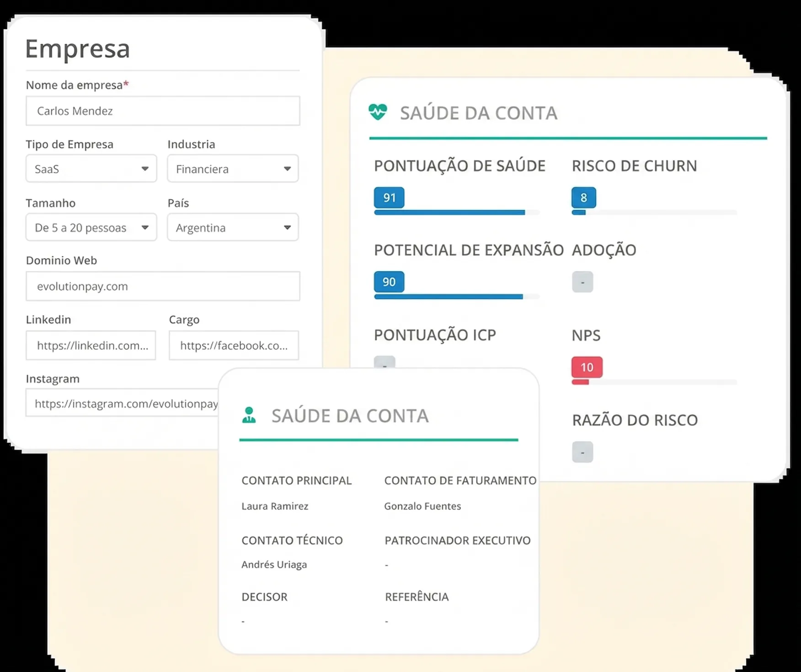Viewport: 801px width, 672px height.
Task: Open the Tamanho size dropdown
Action: pos(91,227)
